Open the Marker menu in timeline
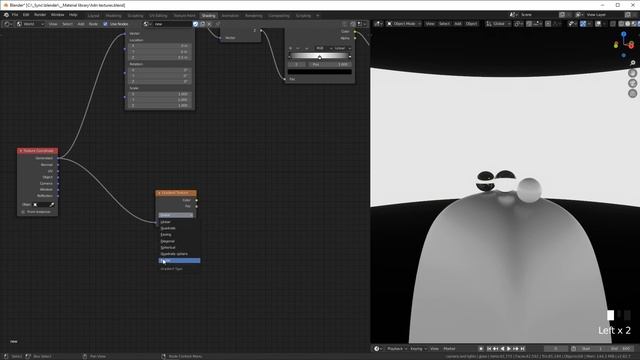Screen dimensions: 640x360 pyautogui.click(x=449, y=349)
